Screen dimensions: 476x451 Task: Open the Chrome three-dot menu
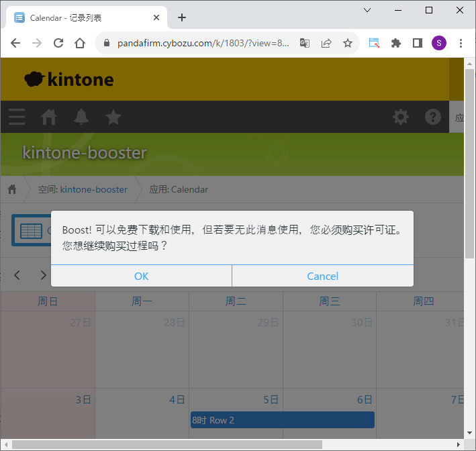point(461,43)
